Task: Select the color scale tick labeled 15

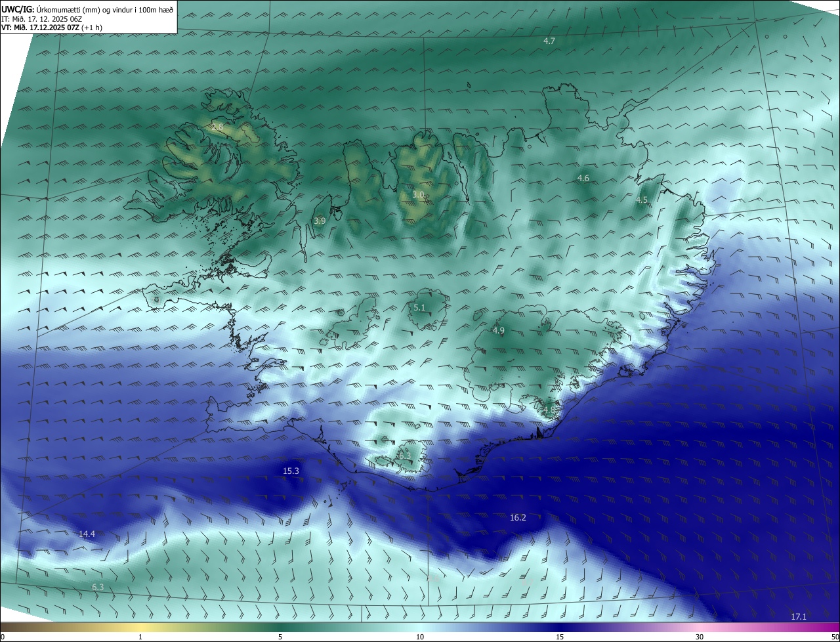Action: click(560, 637)
